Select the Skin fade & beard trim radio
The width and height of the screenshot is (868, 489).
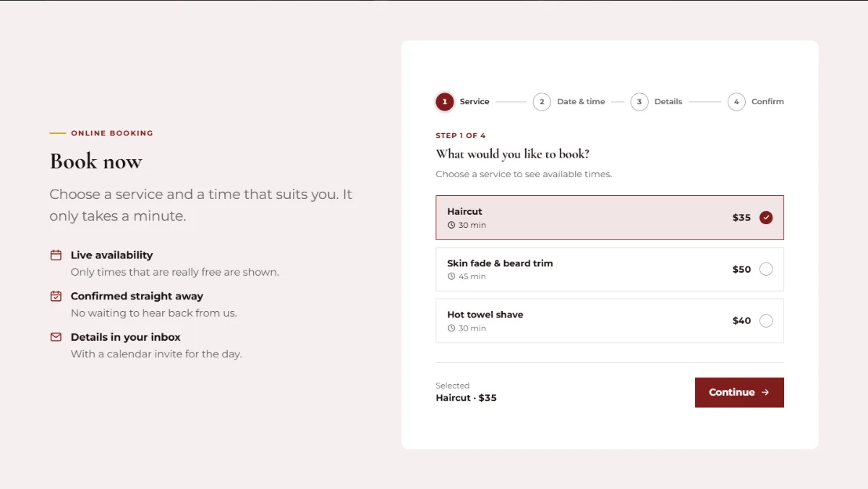pos(766,269)
